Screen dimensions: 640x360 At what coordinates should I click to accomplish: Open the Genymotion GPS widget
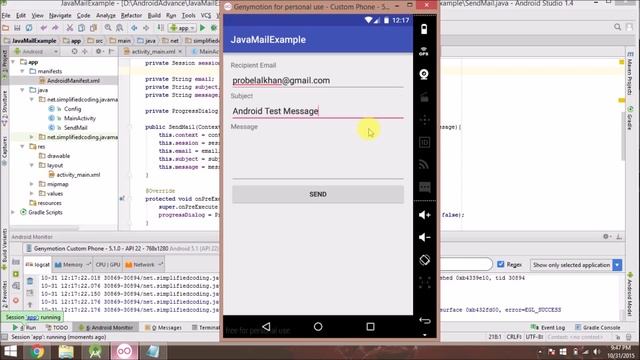(x=424, y=51)
